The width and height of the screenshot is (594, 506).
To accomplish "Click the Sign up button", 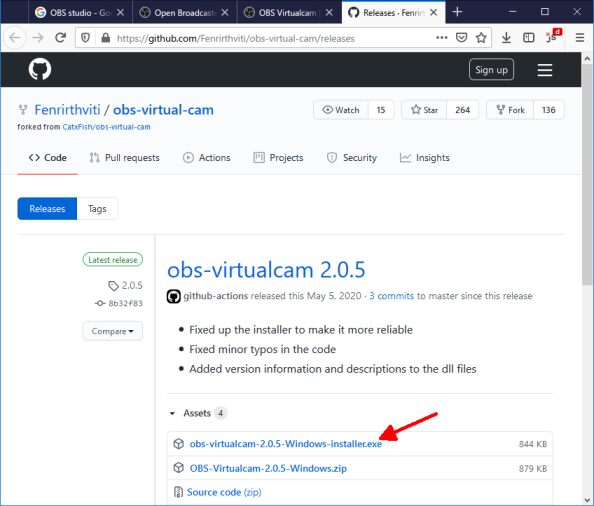I will 491,70.
